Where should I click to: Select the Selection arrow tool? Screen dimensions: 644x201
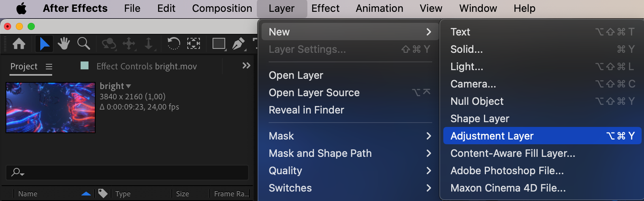click(x=44, y=43)
